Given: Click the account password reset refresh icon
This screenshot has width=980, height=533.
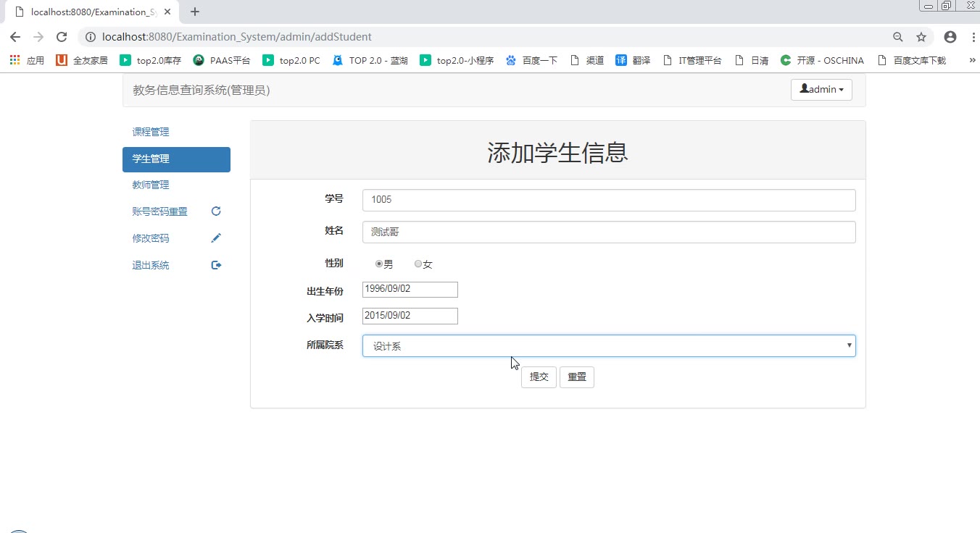Looking at the screenshot, I should 215,211.
